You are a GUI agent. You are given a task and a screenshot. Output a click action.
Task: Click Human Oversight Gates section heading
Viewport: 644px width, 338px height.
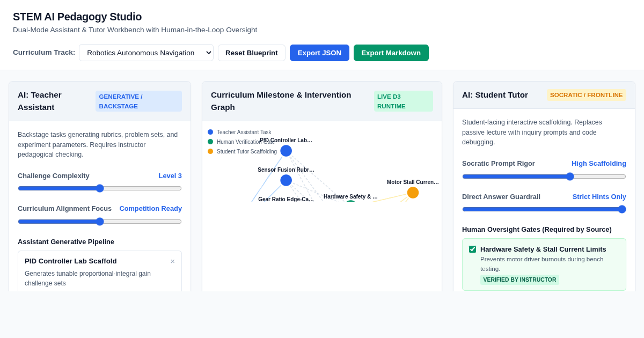coord(537,229)
